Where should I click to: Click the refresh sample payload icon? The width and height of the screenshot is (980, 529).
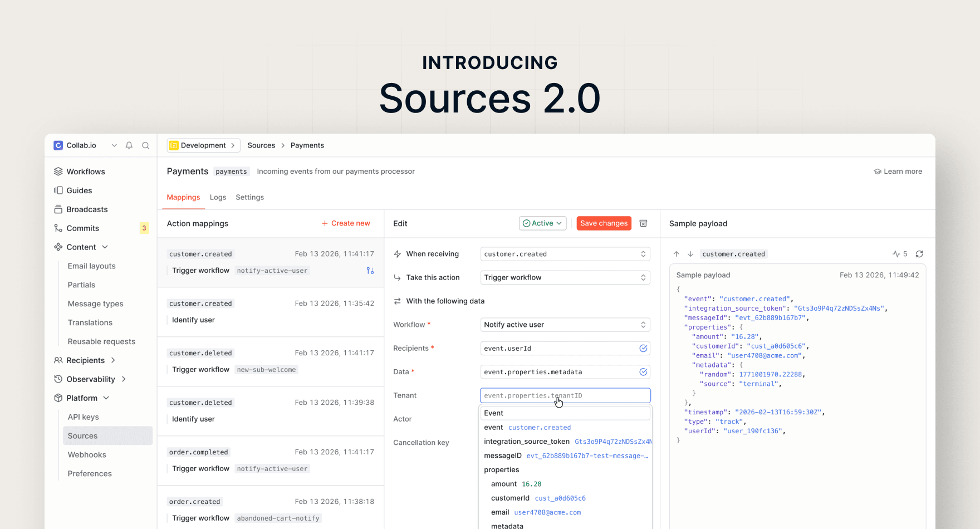pyautogui.click(x=919, y=254)
